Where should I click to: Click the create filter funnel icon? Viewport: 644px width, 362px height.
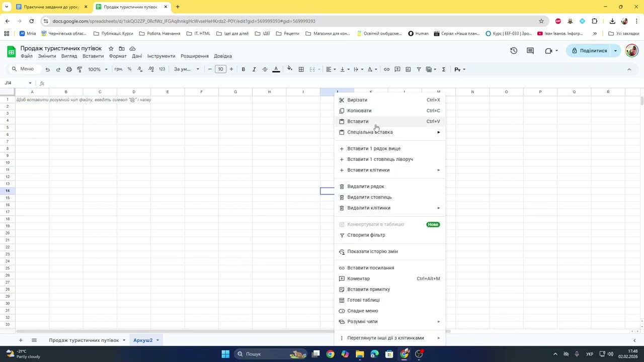tap(419, 69)
